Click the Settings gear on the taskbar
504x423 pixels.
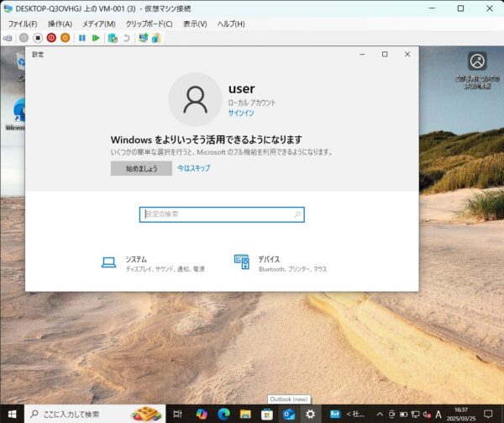coord(310,414)
